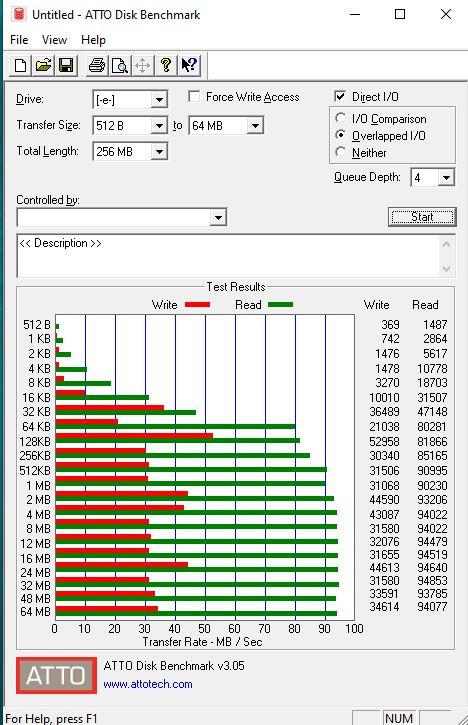
Task: Open the View menu
Action: coord(54,40)
